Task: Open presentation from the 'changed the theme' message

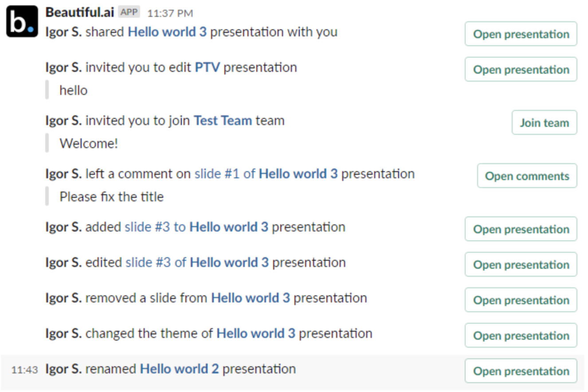Action: 521,336
